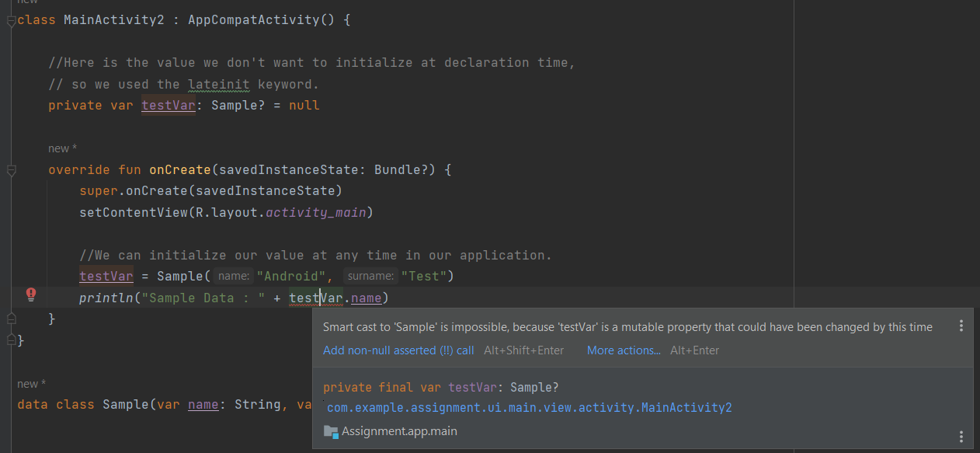Open the three-dot menu on the error tooltip

click(961, 326)
